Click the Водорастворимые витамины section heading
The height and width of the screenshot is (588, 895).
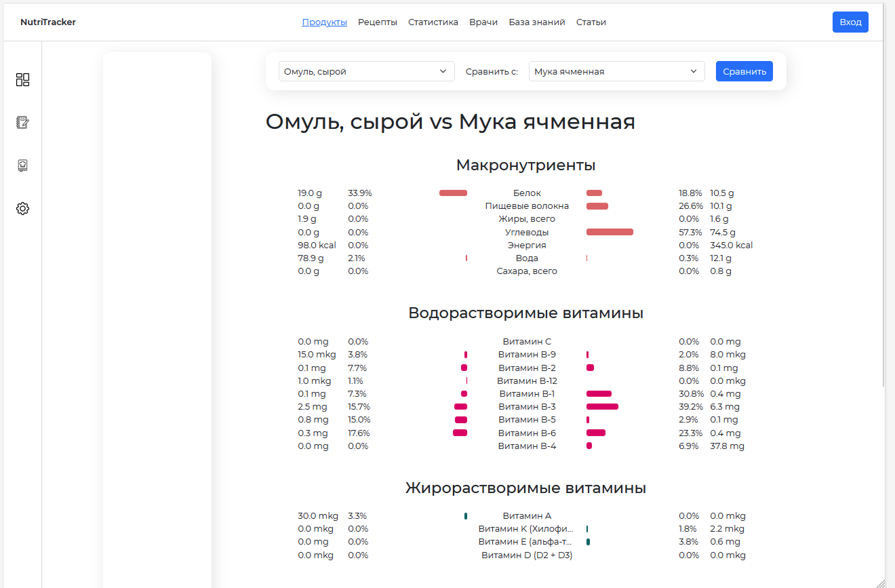click(526, 313)
